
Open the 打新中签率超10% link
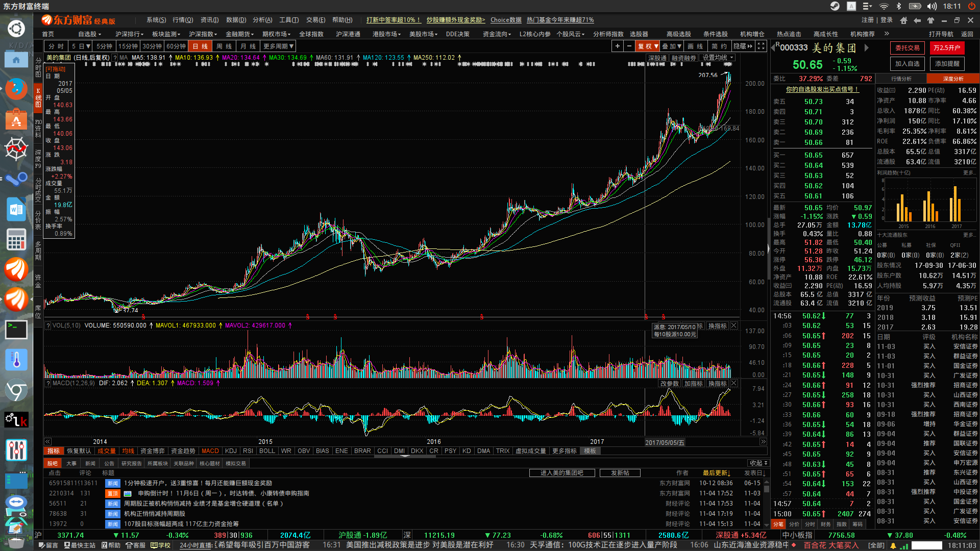coord(393,20)
